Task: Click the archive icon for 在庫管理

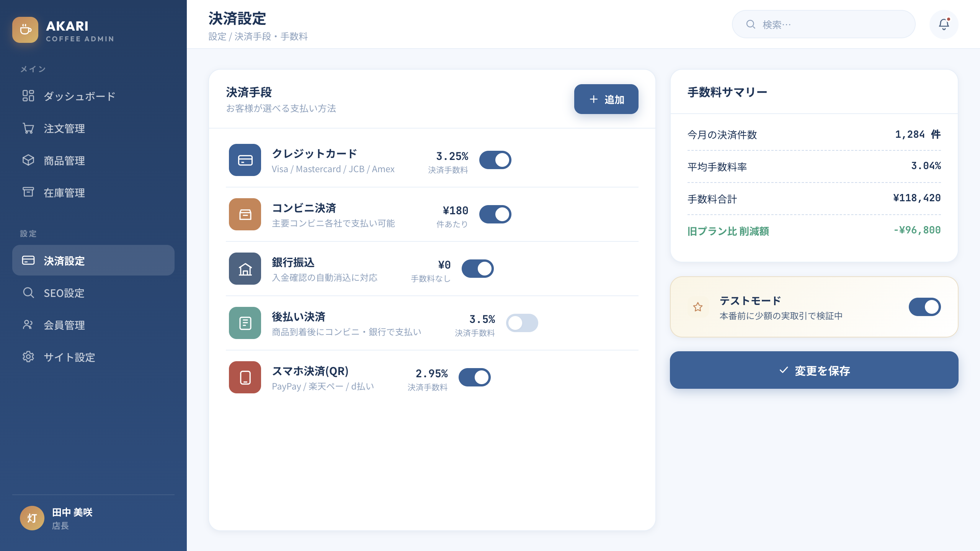Action: point(28,192)
